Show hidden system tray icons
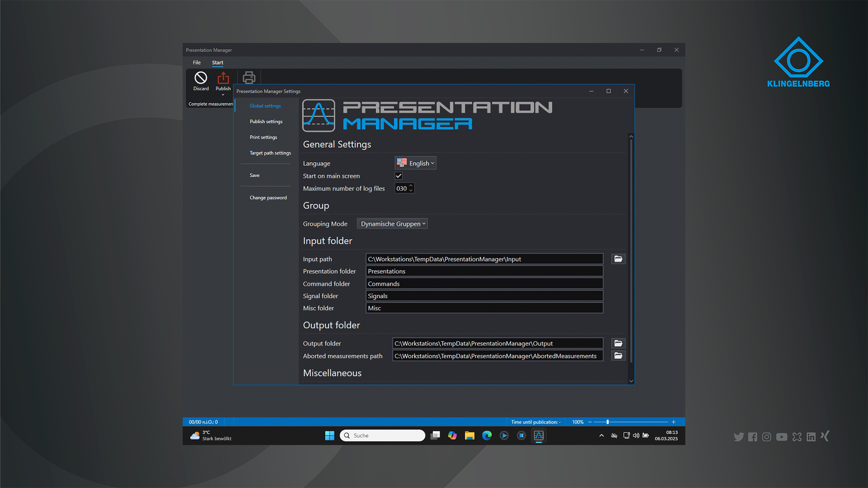The height and width of the screenshot is (488, 868). 601,436
